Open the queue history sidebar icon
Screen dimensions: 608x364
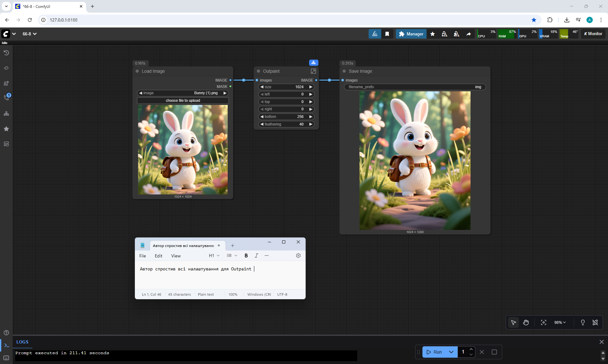[x=6, y=53]
